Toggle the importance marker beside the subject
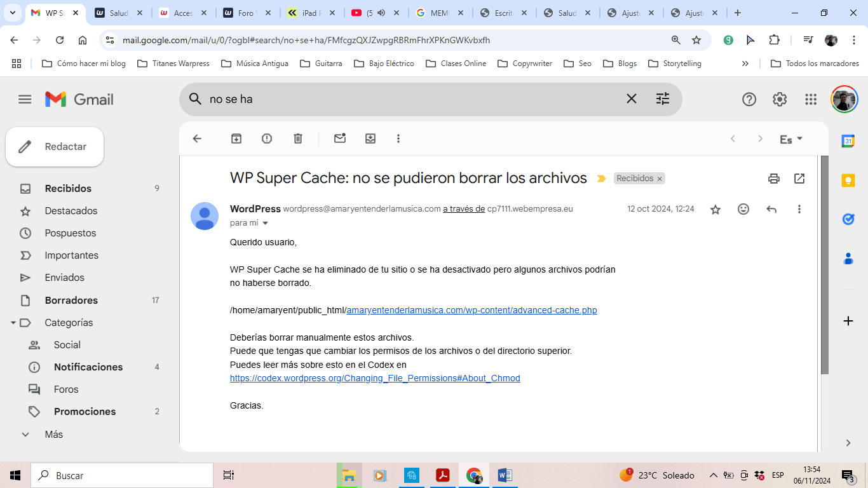Viewport: 868px width, 488px height. 601,179
